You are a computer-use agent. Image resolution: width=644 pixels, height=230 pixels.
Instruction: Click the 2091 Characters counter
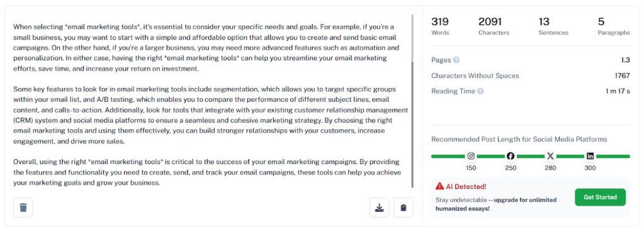(494, 26)
